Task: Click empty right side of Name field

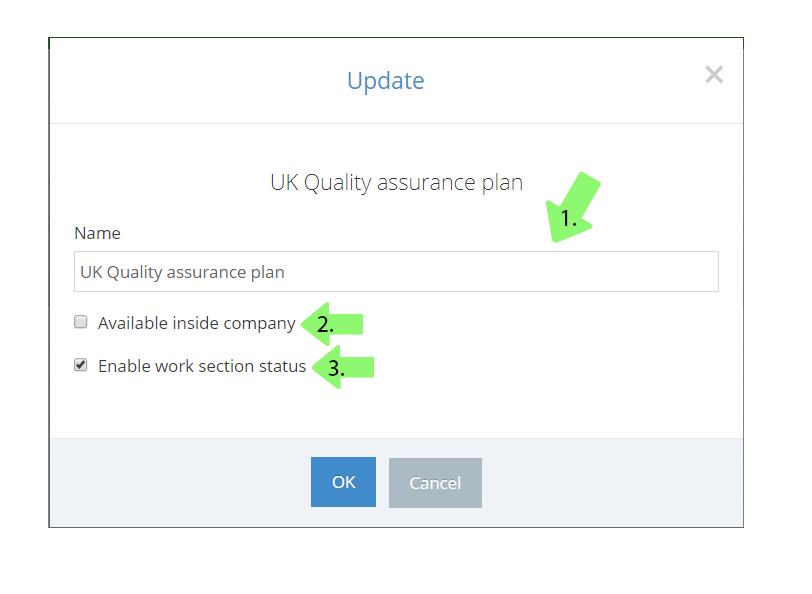Action: 518,271
